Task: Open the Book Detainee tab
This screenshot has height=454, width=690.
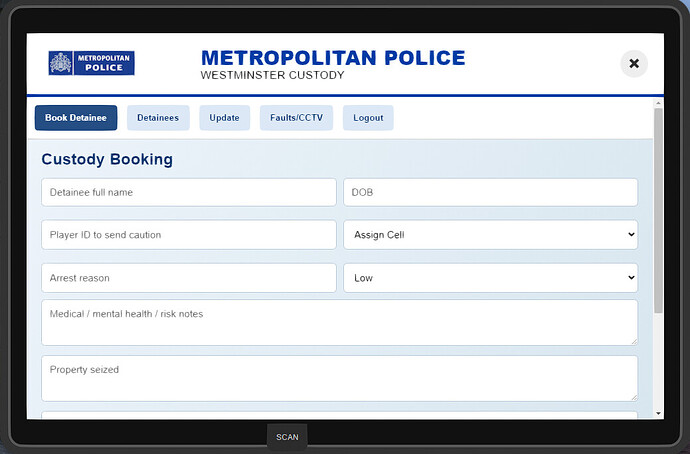Action: point(76,117)
